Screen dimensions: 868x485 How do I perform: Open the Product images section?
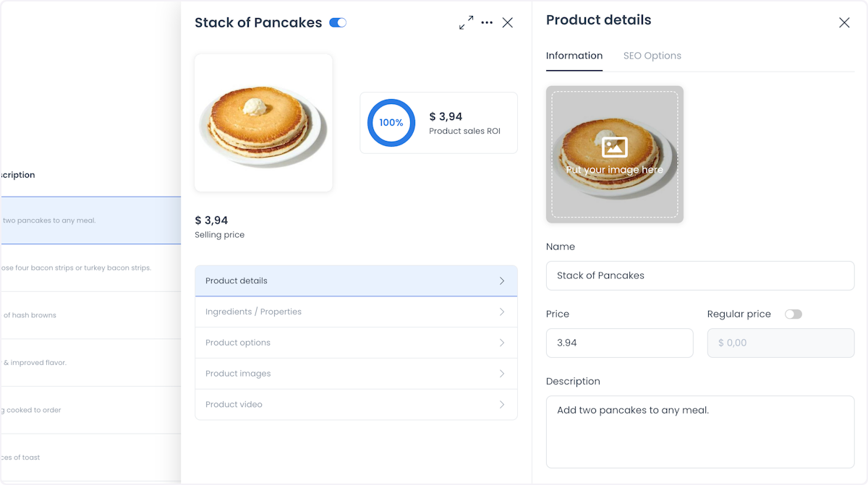356,374
